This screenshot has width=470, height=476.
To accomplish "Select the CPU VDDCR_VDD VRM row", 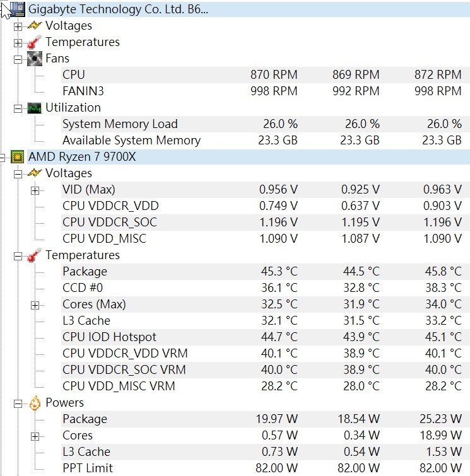I will (265, 353).
